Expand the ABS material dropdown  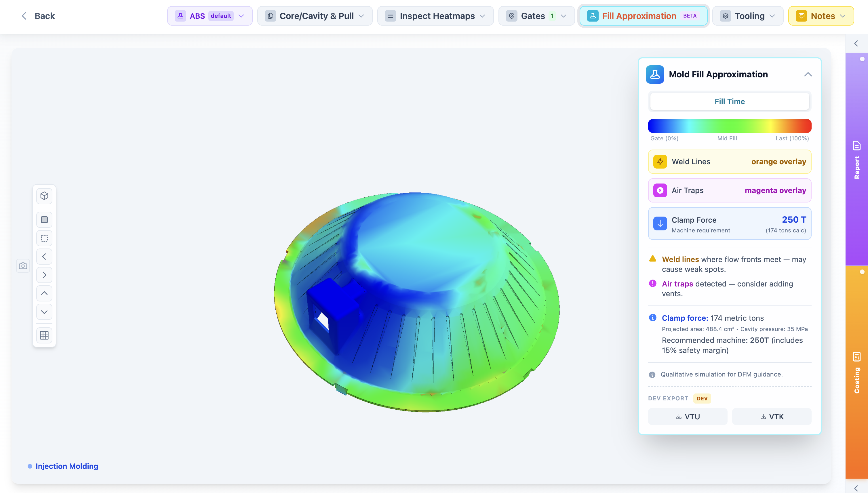210,16
